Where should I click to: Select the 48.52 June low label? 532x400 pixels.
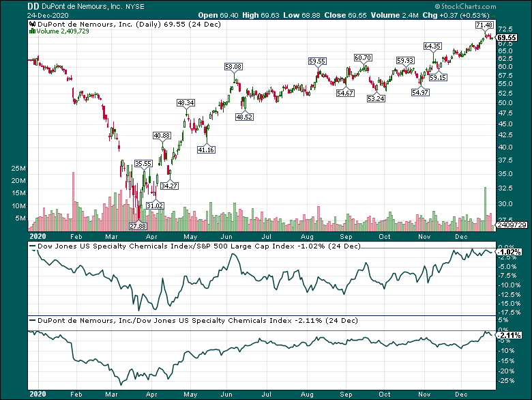pos(245,117)
